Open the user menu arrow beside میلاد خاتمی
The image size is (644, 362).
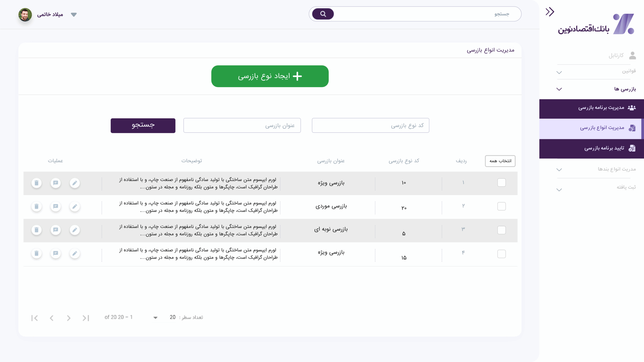tap(74, 15)
